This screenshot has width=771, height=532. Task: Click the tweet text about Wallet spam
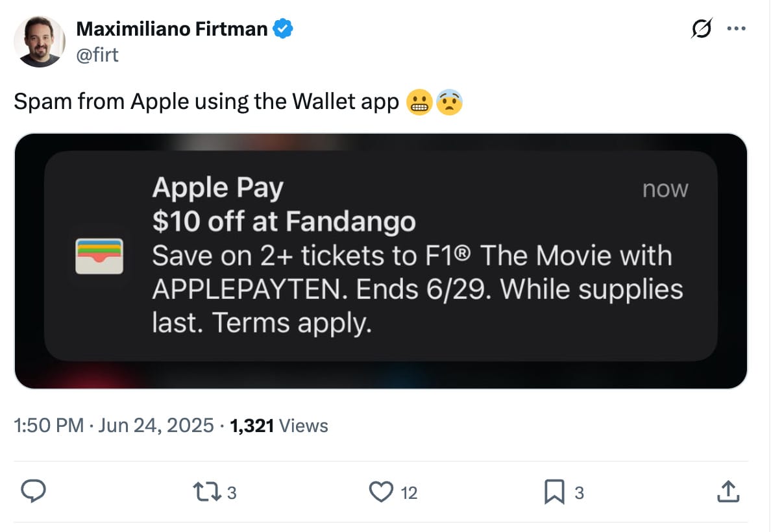tap(206, 102)
